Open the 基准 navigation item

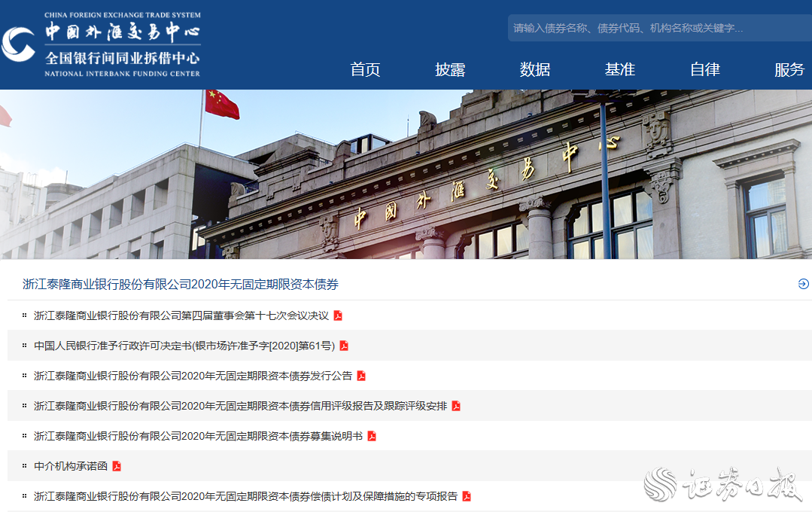620,69
